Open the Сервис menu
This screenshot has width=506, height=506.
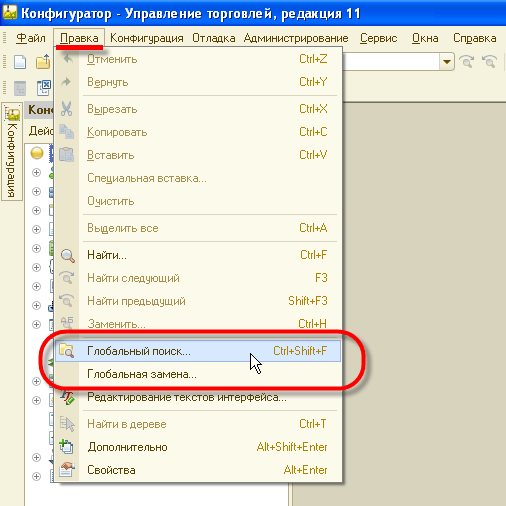click(378, 38)
